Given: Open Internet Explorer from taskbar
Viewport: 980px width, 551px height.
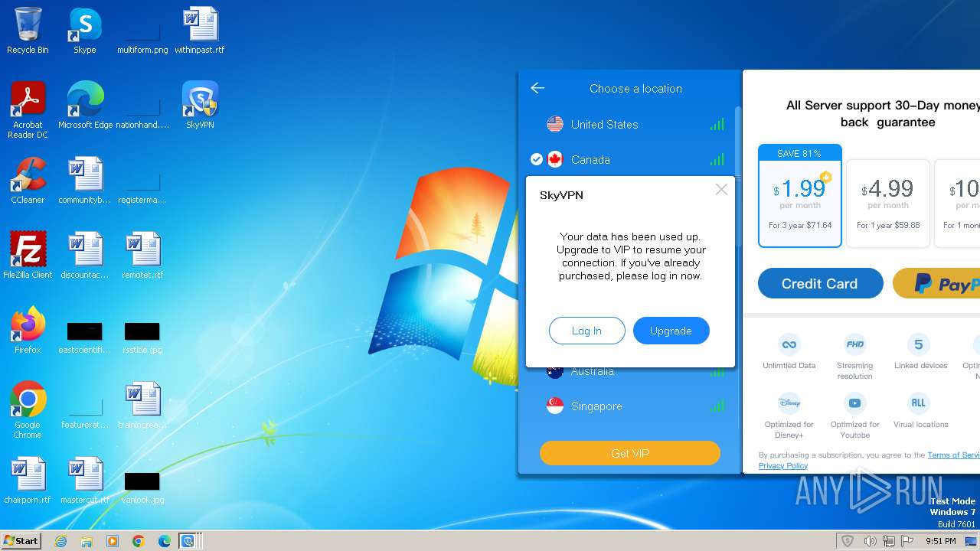Looking at the screenshot, I should [60, 541].
